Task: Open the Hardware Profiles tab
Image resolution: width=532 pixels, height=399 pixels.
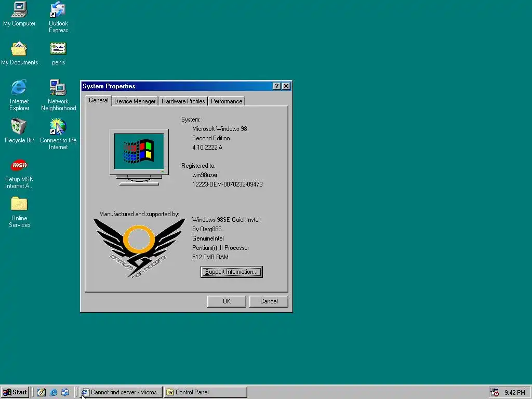Action: (x=183, y=101)
